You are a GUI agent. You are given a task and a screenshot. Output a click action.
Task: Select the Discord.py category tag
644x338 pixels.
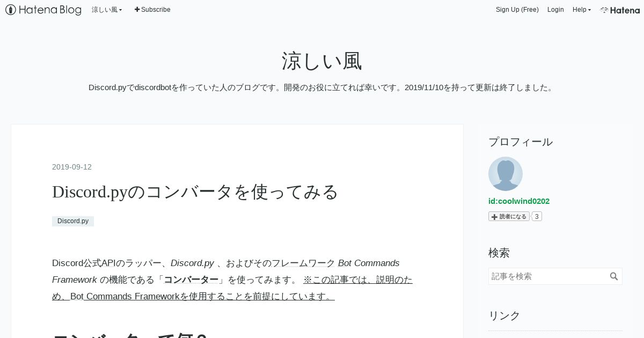tap(73, 221)
